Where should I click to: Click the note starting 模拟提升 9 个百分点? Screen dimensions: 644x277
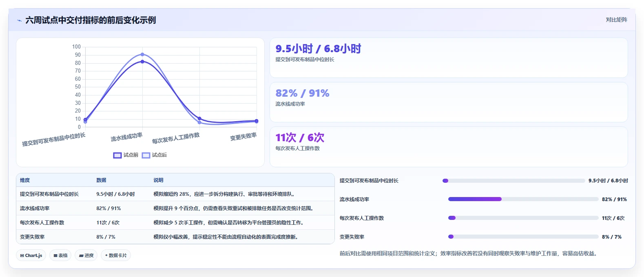[x=235, y=208]
